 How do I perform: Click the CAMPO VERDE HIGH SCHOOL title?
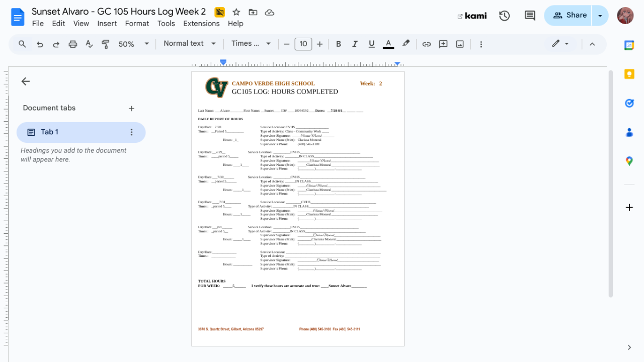pos(273,83)
